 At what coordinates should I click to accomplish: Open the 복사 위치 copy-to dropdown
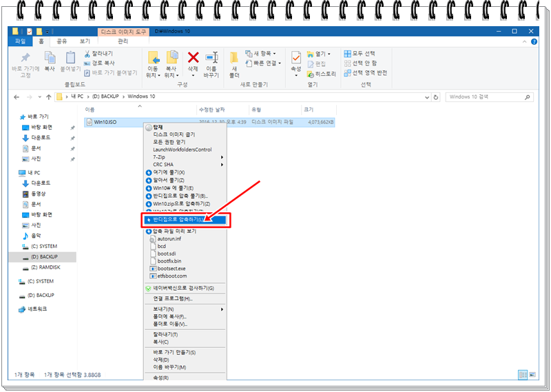(171, 75)
